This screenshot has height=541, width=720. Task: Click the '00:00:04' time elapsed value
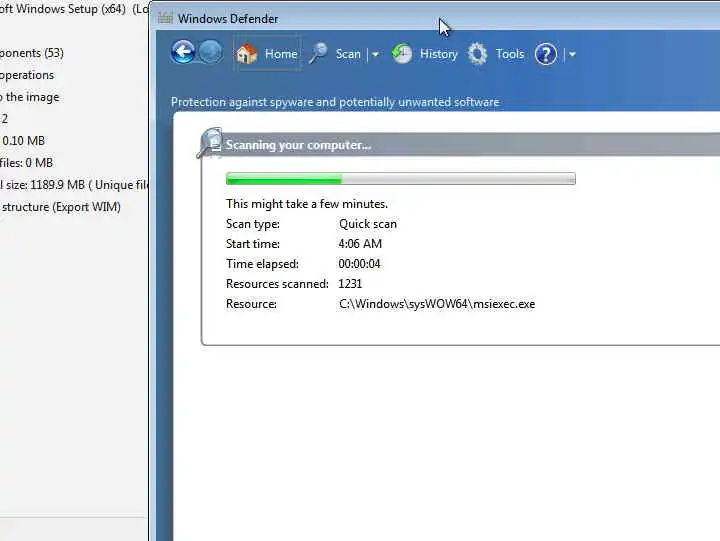360,264
